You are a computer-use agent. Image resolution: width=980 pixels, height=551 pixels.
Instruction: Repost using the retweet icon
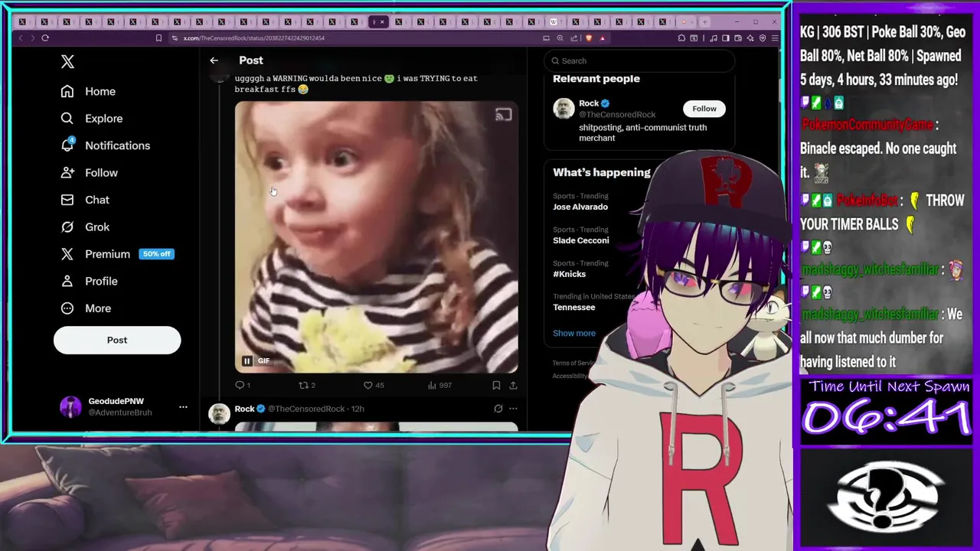[x=306, y=386]
